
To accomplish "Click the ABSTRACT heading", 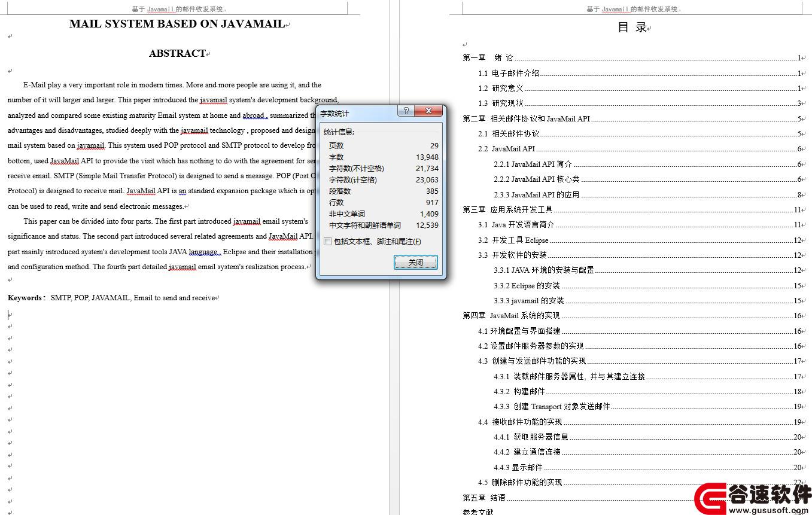I will pyautogui.click(x=177, y=53).
